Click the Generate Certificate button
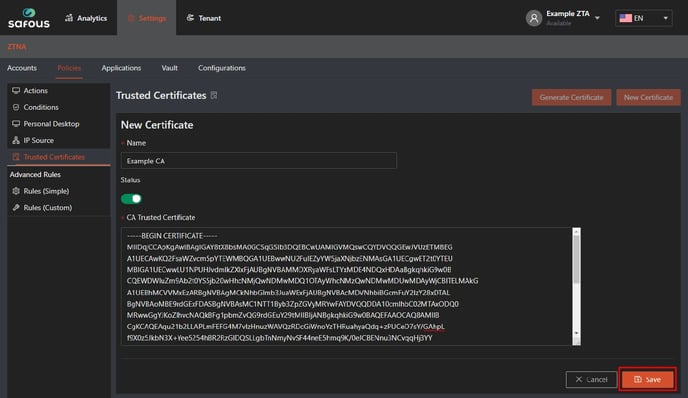688x398 pixels. (x=571, y=97)
